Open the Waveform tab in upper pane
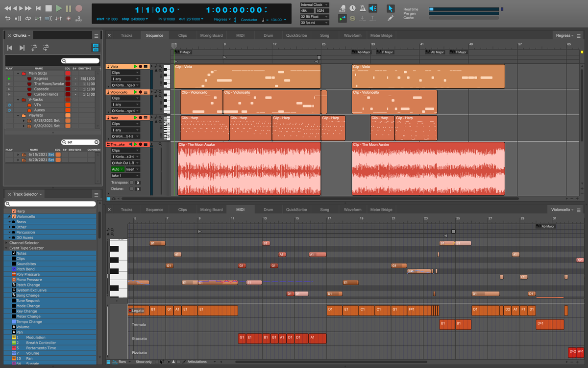The width and height of the screenshot is (588, 368). click(352, 35)
